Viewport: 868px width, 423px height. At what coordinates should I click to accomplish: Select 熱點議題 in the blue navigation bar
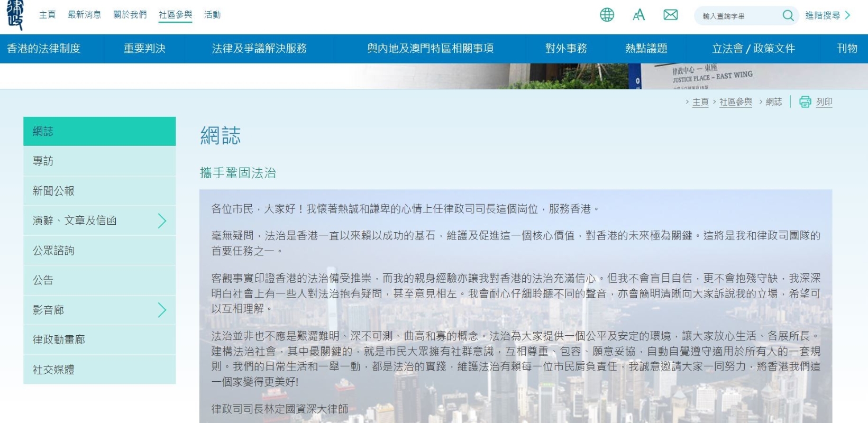[646, 49]
